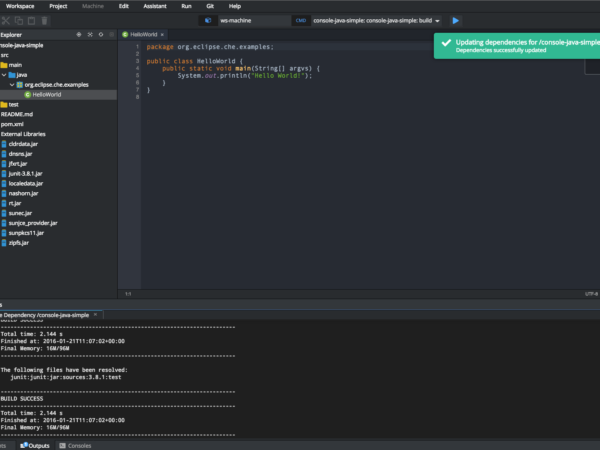
Task: Click the Cut scissors icon in toolbar
Action: coord(5,21)
